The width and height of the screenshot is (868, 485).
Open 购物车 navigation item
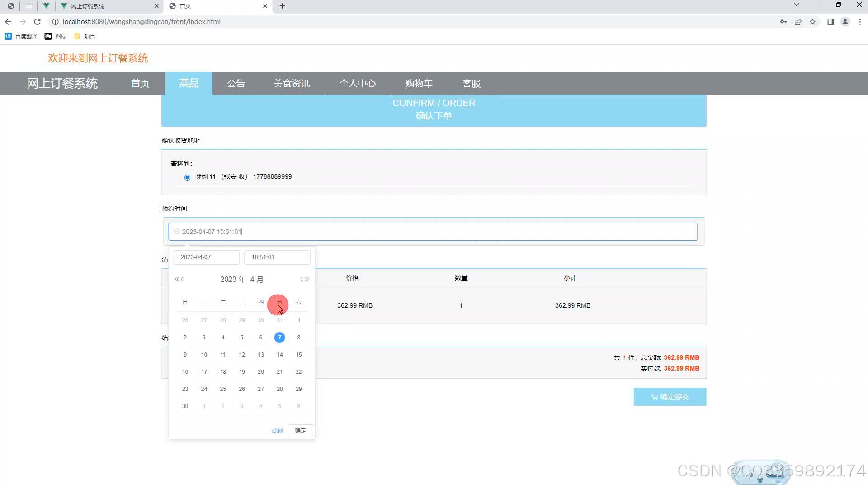[x=419, y=83]
